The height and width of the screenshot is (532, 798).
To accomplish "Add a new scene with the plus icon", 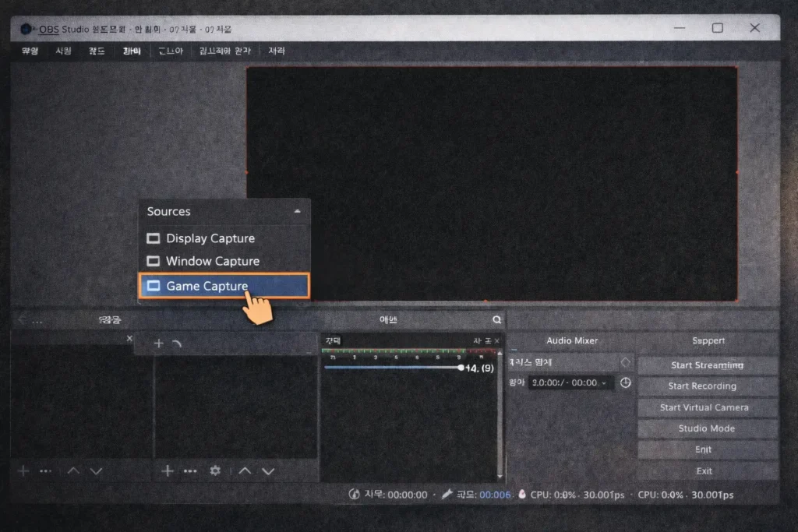I will tap(23, 470).
